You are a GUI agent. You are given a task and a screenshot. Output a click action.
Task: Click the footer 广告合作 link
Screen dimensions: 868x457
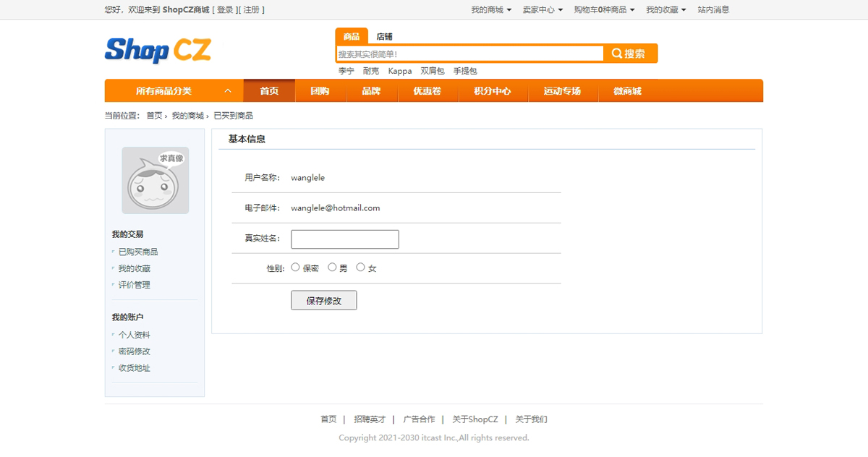(x=419, y=419)
